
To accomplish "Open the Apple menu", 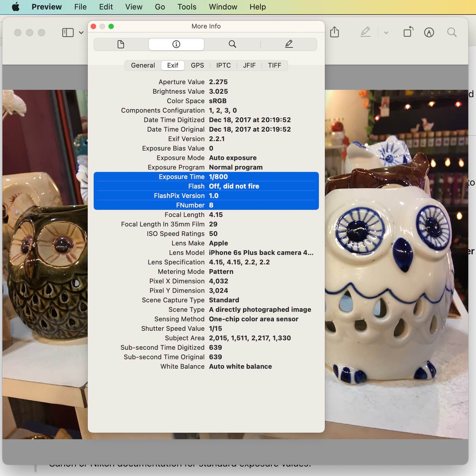I will pos(16,7).
